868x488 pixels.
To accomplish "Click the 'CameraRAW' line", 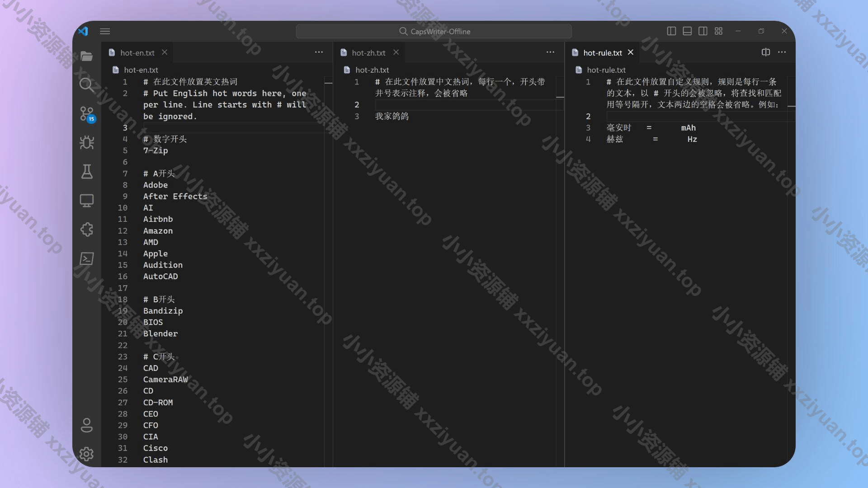I will coord(165,380).
